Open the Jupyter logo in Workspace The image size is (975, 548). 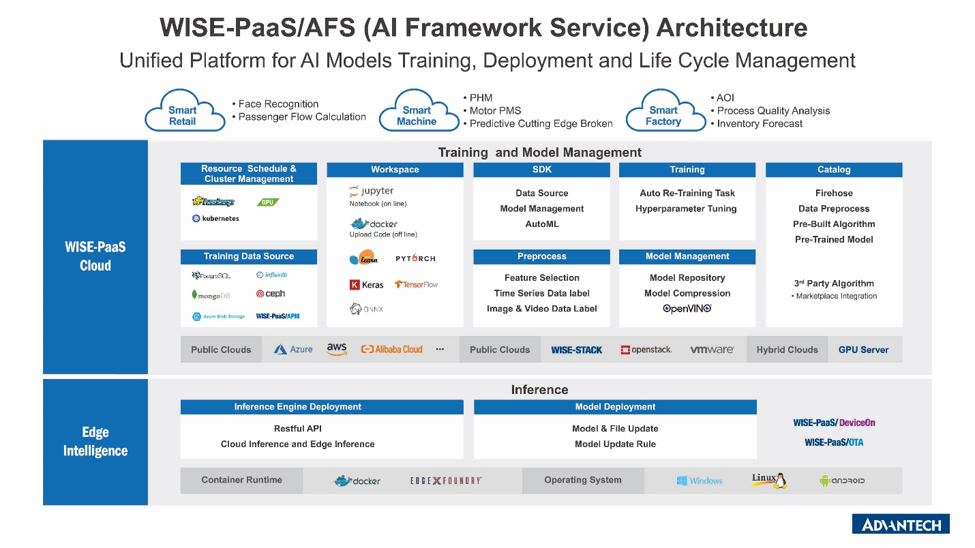pyautogui.click(x=371, y=191)
